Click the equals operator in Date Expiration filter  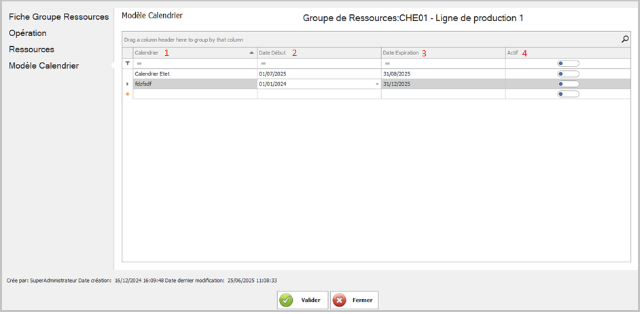[387, 63]
